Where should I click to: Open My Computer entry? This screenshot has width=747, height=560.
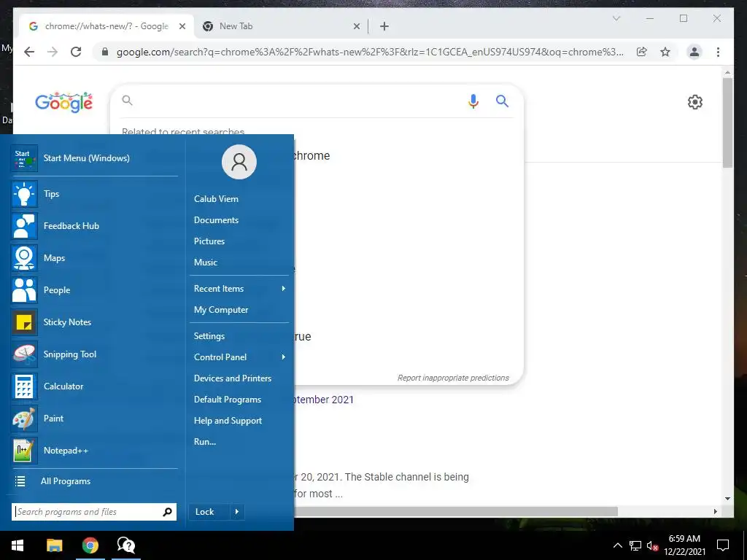221,310
